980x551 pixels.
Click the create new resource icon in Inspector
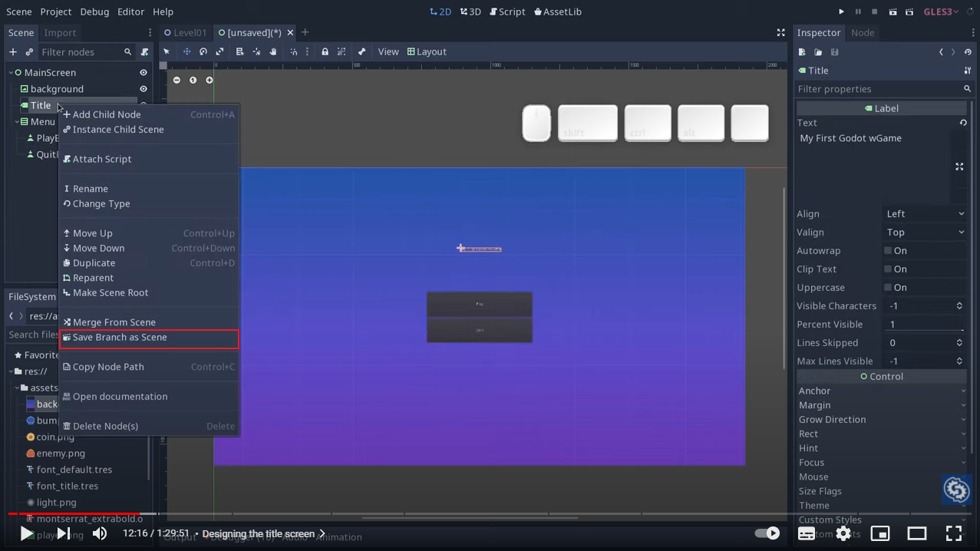[x=802, y=51]
